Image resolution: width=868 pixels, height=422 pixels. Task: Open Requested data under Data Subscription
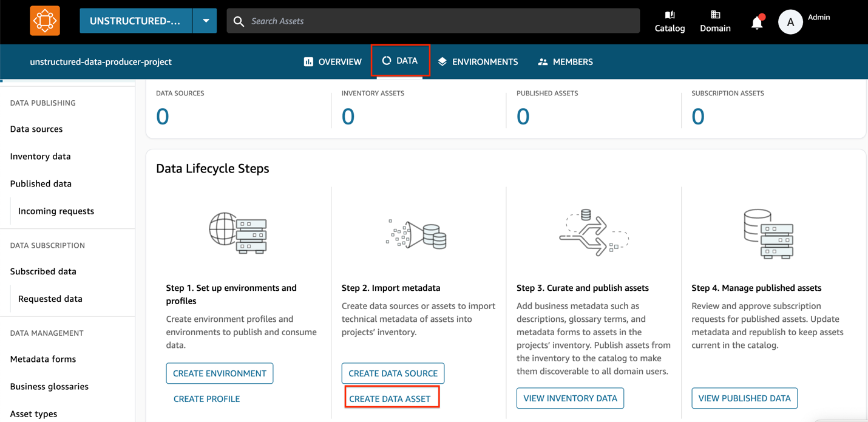(49, 298)
